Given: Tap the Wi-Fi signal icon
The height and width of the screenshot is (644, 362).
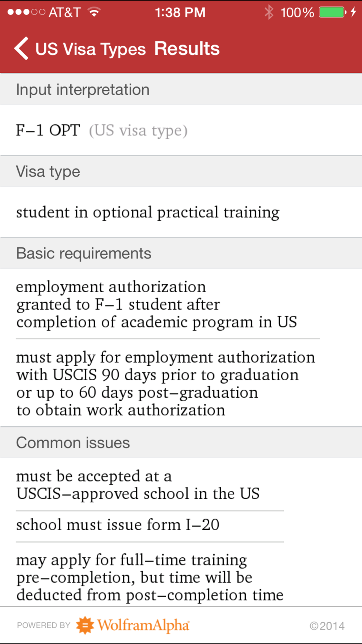Looking at the screenshot, I should tap(94, 12).
